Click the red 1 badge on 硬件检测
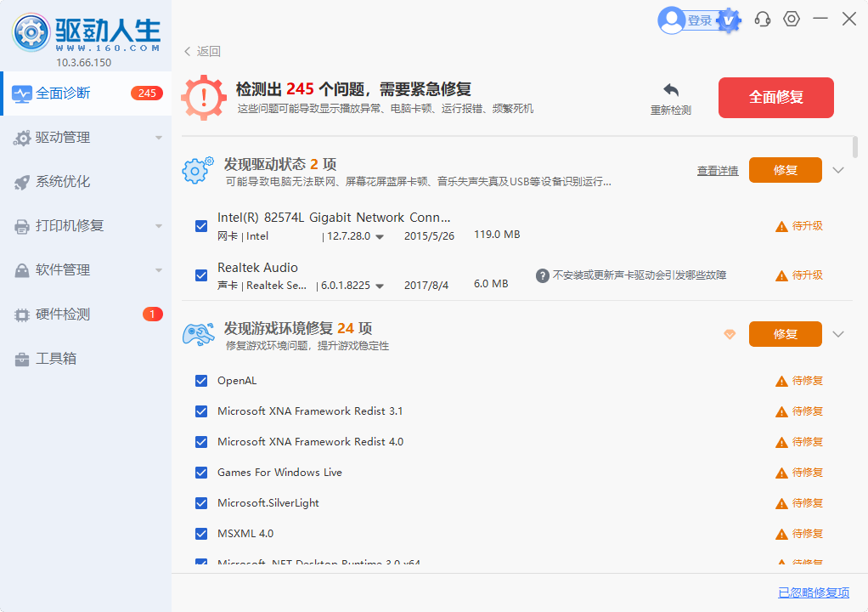Viewport: 868px width, 612px height. pos(152,314)
